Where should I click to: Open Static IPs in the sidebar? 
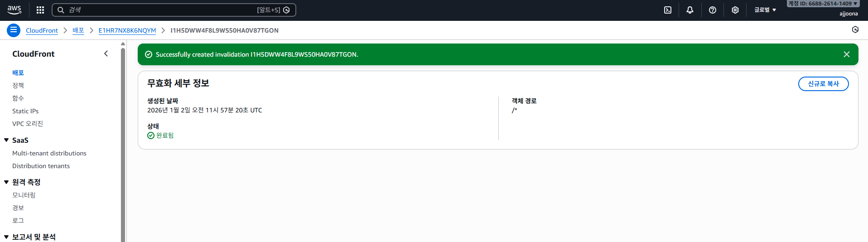(x=25, y=111)
